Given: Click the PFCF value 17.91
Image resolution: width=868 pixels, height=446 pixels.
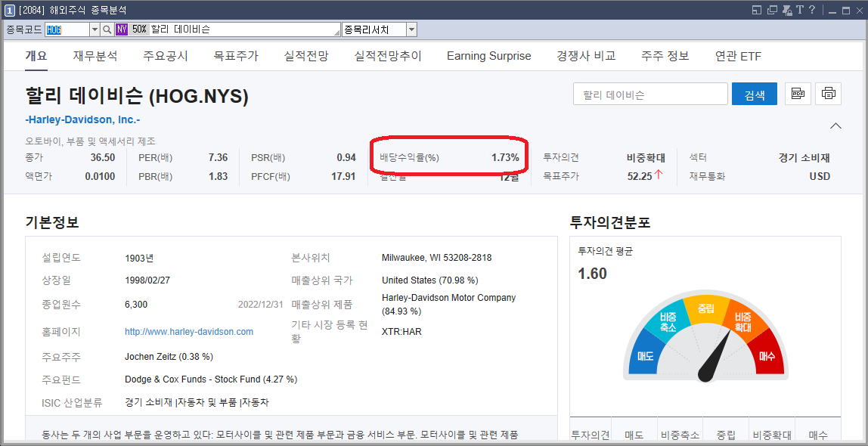Looking at the screenshot, I should 343,177.
